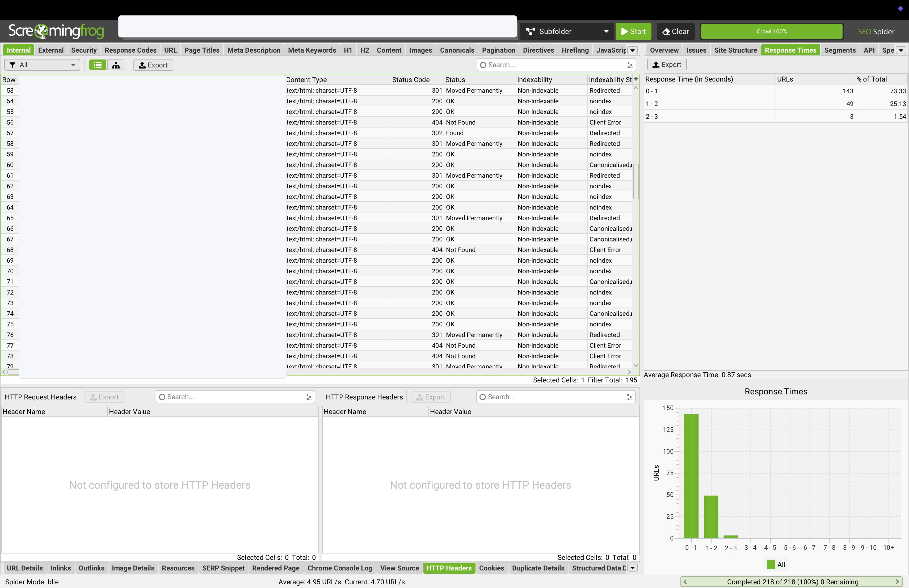The height and width of the screenshot is (588, 909).
Task: Open Duplicate Details tab
Action: click(x=538, y=568)
